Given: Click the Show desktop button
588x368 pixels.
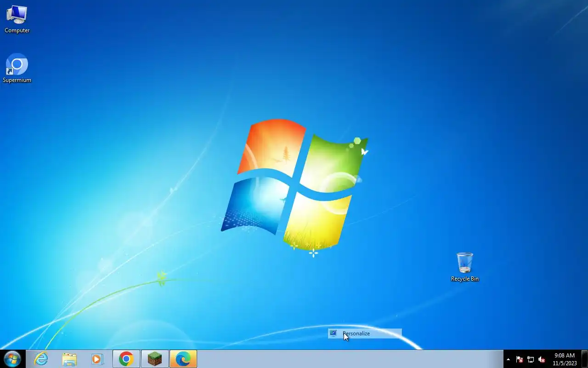Looking at the screenshot, I should pyautogui.click(x=584, y=359).
